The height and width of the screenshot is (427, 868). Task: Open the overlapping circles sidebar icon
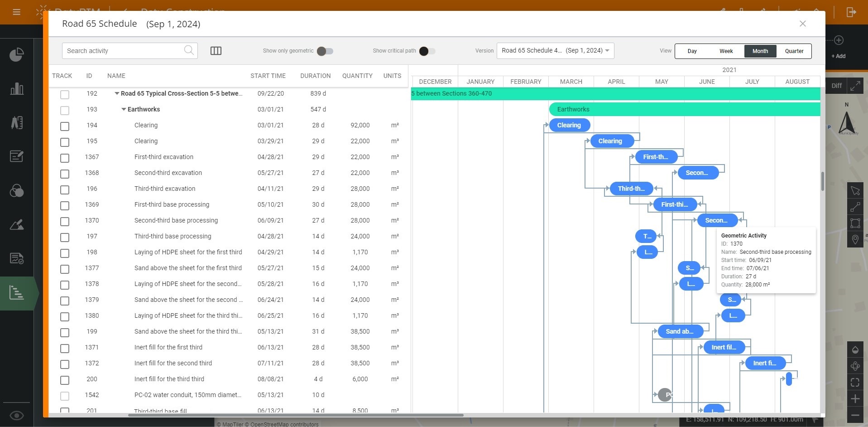(17, 191)
